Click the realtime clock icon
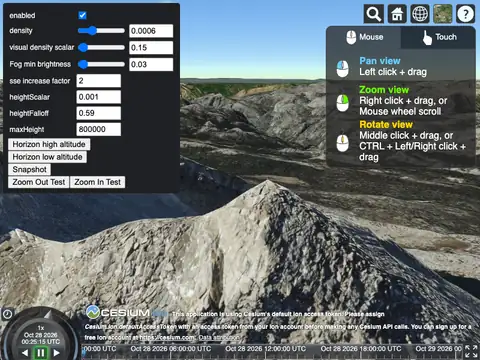The width and height of the screenshot is (480, 360). pyautogui.click(x=7, y=314)
